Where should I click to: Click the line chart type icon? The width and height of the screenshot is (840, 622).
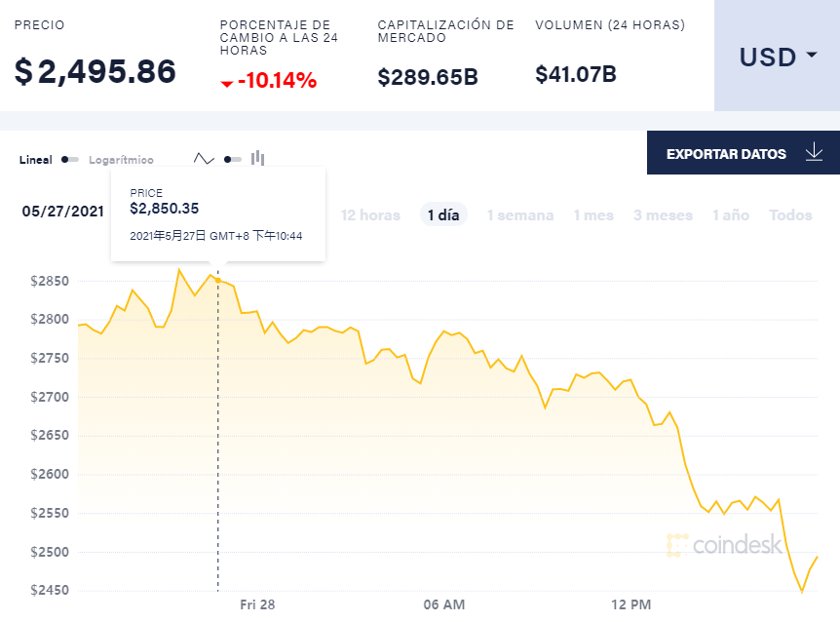204,159
